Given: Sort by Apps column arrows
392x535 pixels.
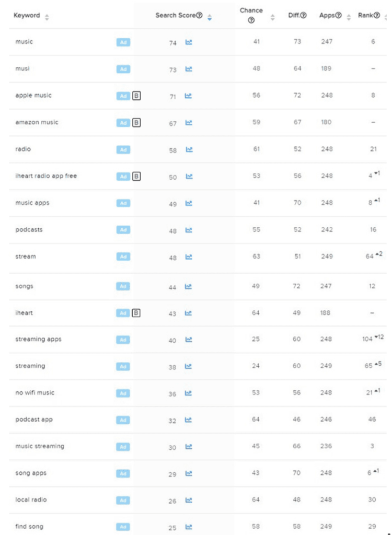Looking at the screenshot, I should [349, 17].
